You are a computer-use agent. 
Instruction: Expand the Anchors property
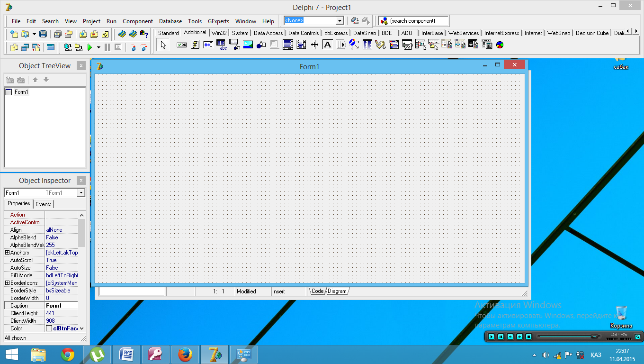[x=7, y=253]
